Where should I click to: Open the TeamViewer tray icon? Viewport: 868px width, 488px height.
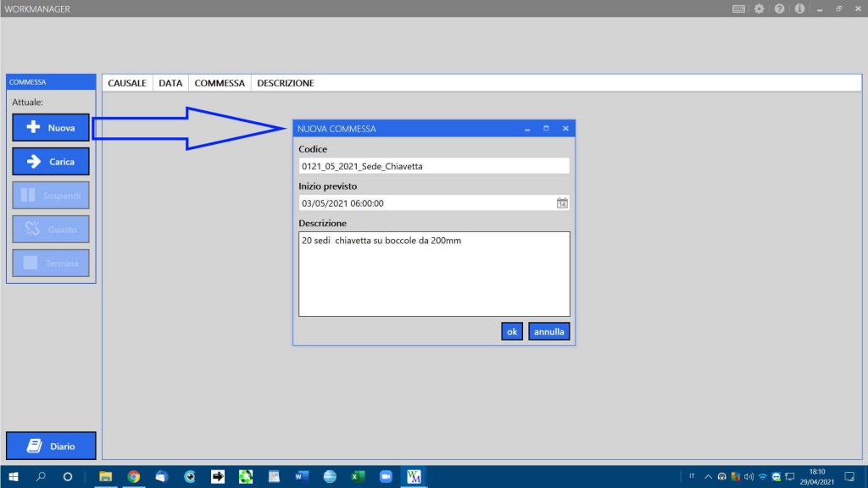776,476
